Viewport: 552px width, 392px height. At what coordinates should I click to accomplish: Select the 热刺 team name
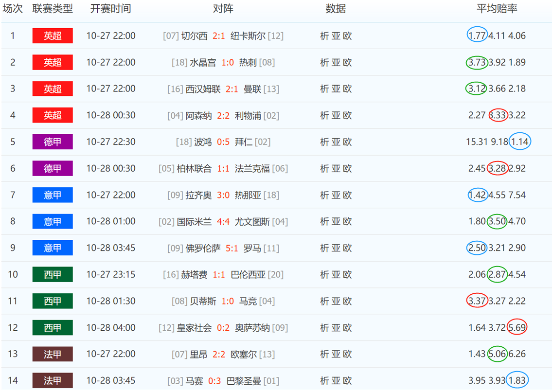pos(248,62)
